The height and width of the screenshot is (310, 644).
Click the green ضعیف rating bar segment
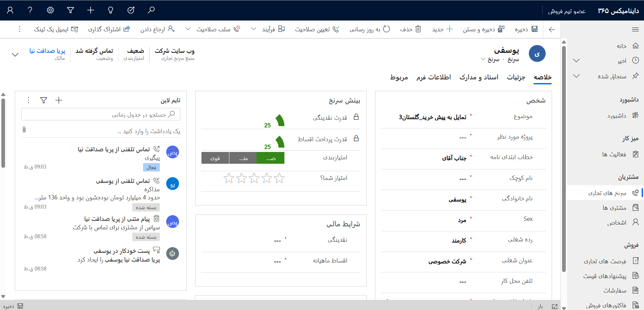pyautogui.click(x=270, y=158)
